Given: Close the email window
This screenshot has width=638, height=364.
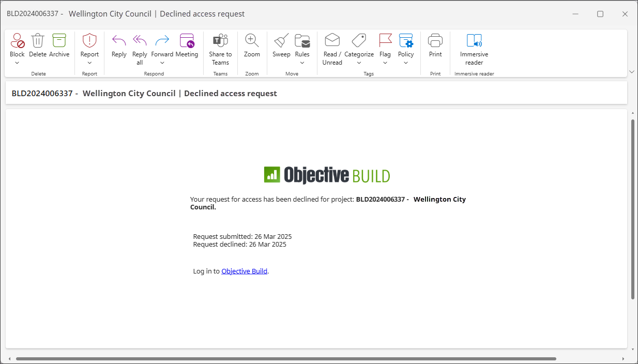Looking at the screenshot, I should pos(625,14).
